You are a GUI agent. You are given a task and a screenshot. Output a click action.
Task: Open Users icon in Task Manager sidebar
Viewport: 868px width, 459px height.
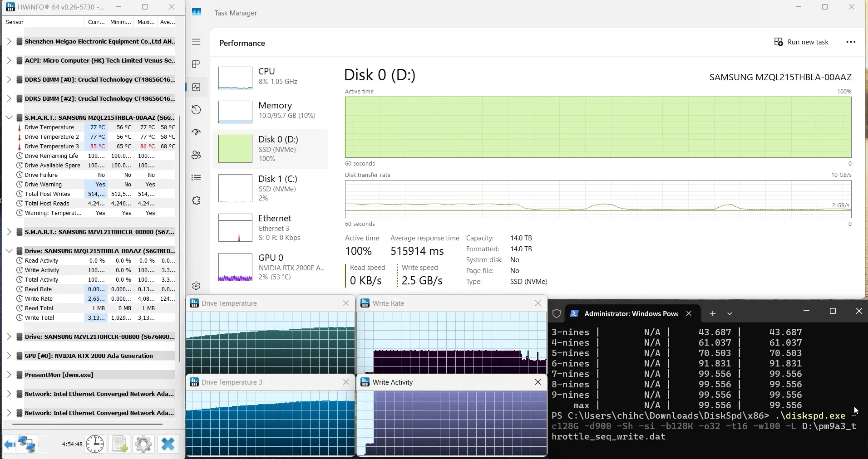coord(196,155)
